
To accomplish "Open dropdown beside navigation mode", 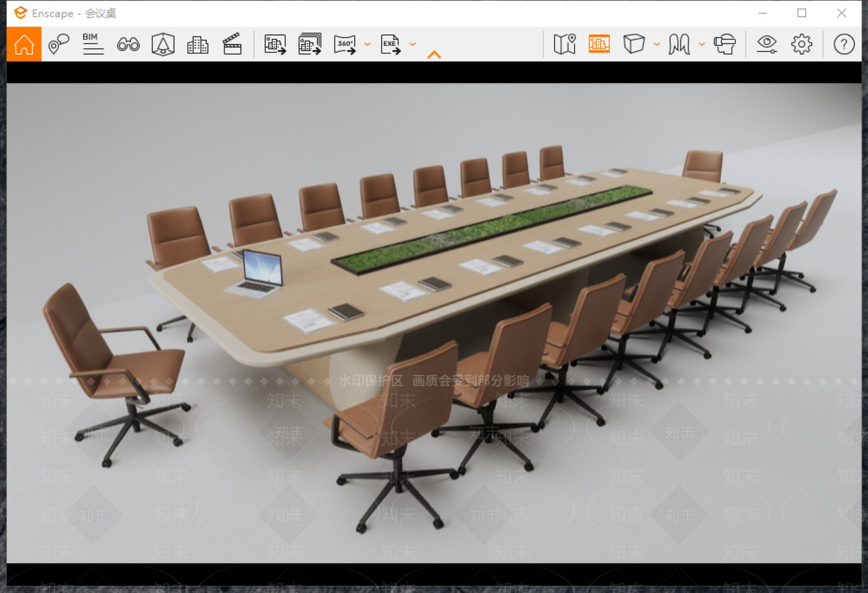I will (x=701, y=44).
